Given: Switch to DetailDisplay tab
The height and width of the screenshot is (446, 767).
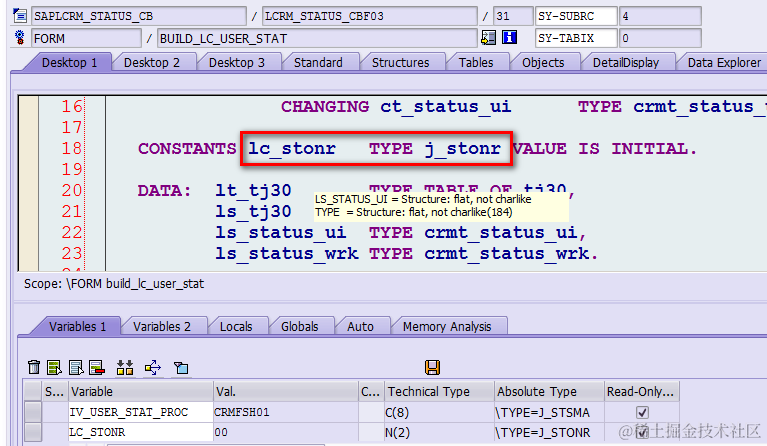Looking at the screenshot, I should tap(626, 63).
